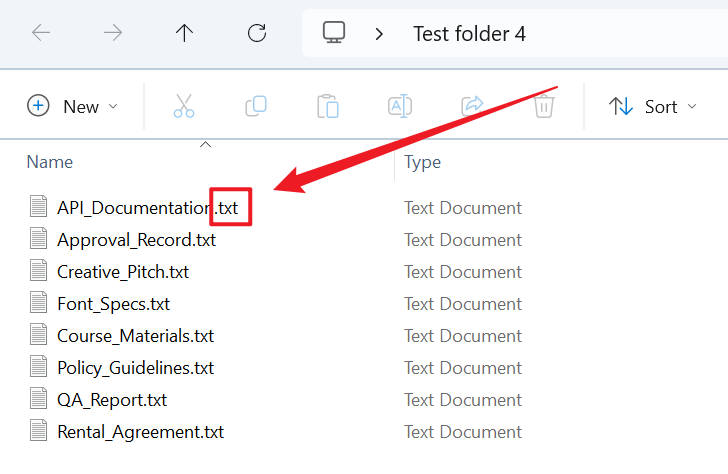Click Test folder 4 in address bar
Viewport: 728px width, 474px height.
[x=469, y=34]
